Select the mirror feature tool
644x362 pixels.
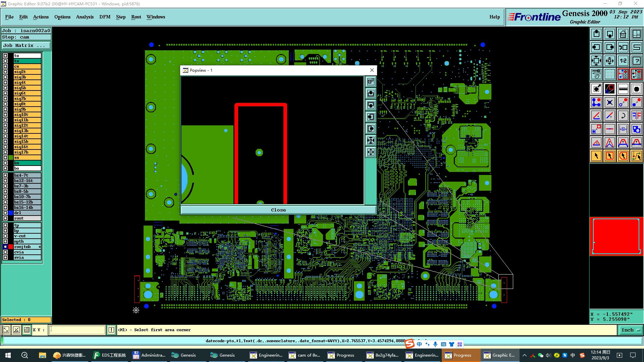pos(636,116)
